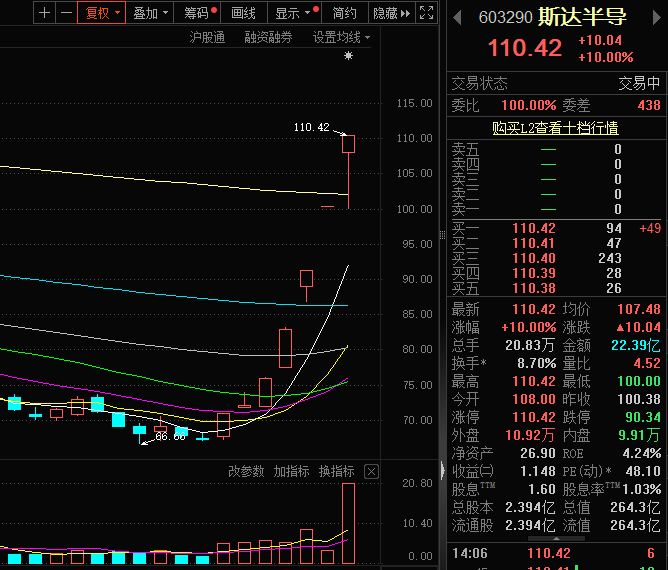
Task: Collapse side panel with the middle arrow
Action: [x=443, y=470]
